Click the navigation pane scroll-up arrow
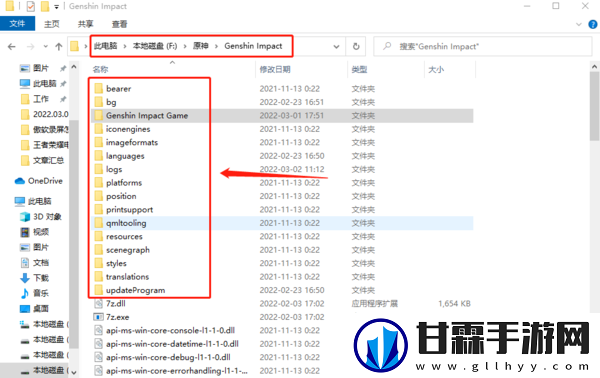 pos(74,67)
